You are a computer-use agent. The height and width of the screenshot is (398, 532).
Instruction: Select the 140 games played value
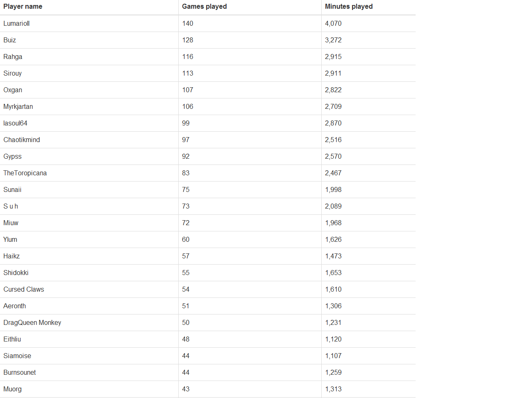tap(188, 24)
